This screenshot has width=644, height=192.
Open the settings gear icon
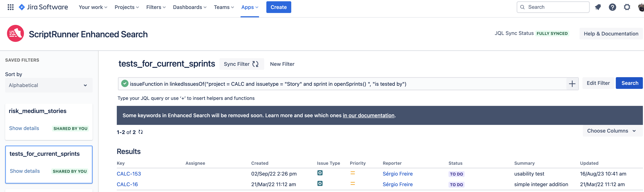tap(627, 7)
